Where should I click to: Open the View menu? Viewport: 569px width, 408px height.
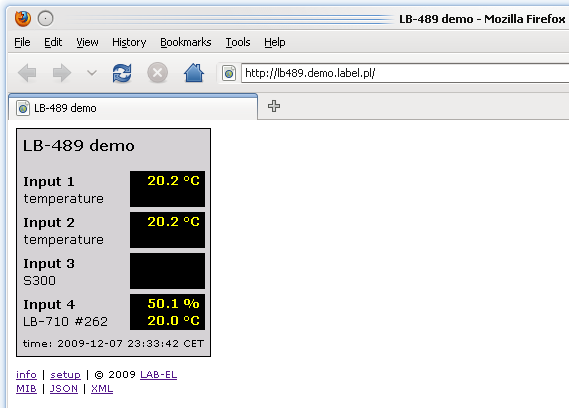pos(87,42)
